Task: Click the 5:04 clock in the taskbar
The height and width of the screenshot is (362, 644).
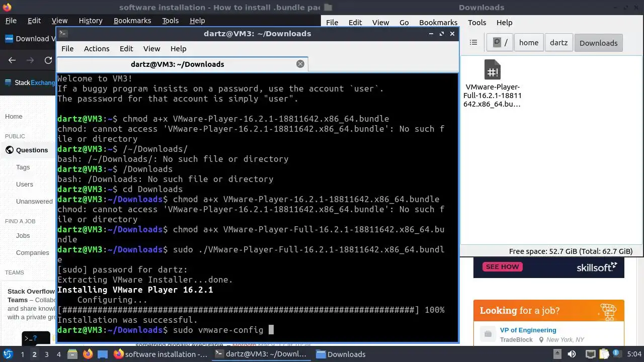Action: [634, 354]
